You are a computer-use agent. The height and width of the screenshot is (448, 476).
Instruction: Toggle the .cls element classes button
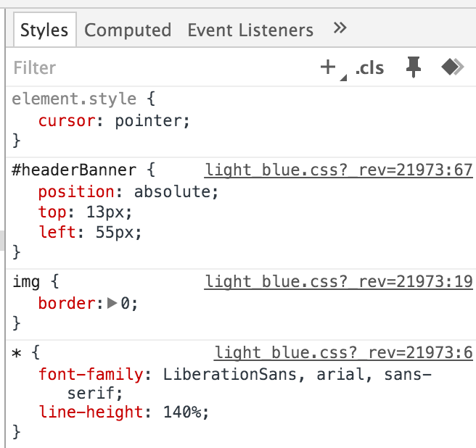[369, 68]
